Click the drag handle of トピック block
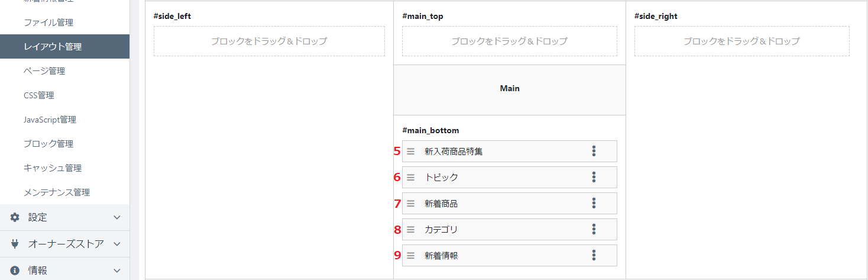 pyautogui.click(x=410, y=178)
